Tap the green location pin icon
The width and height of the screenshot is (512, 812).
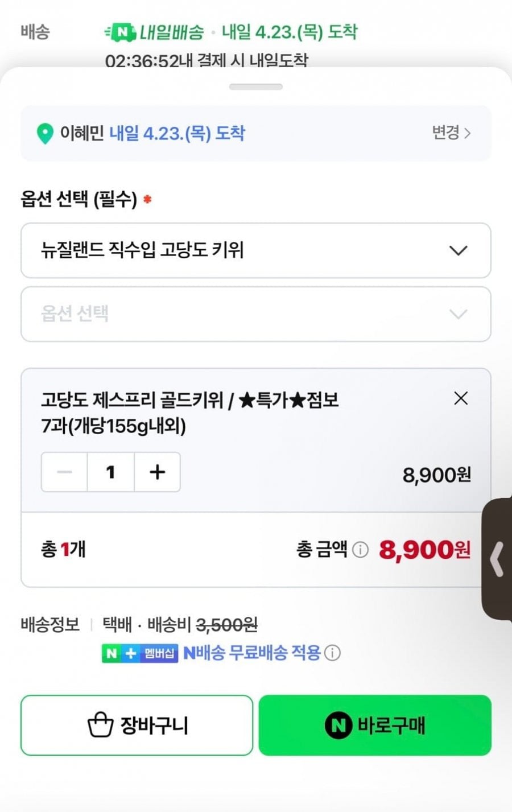45,134
